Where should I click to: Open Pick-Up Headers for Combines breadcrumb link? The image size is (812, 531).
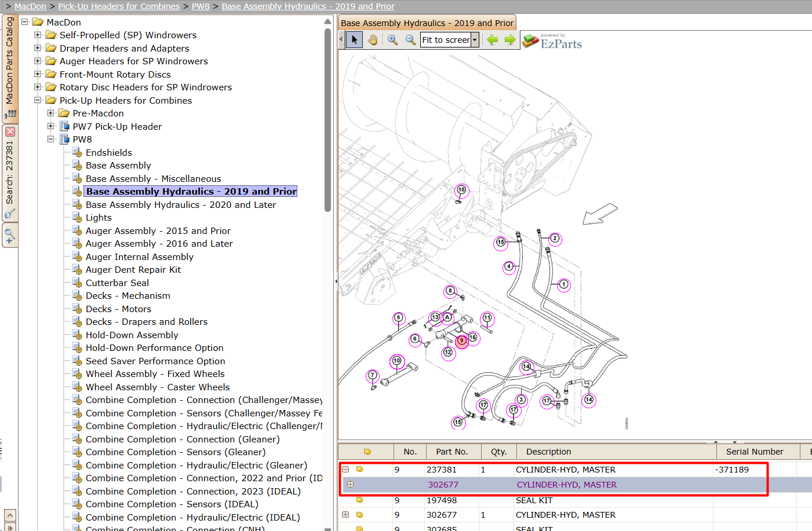[x=119, y=6]
